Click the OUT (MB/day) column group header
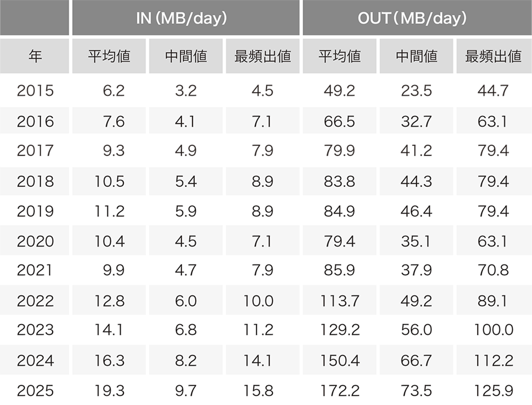 (417, 18)
